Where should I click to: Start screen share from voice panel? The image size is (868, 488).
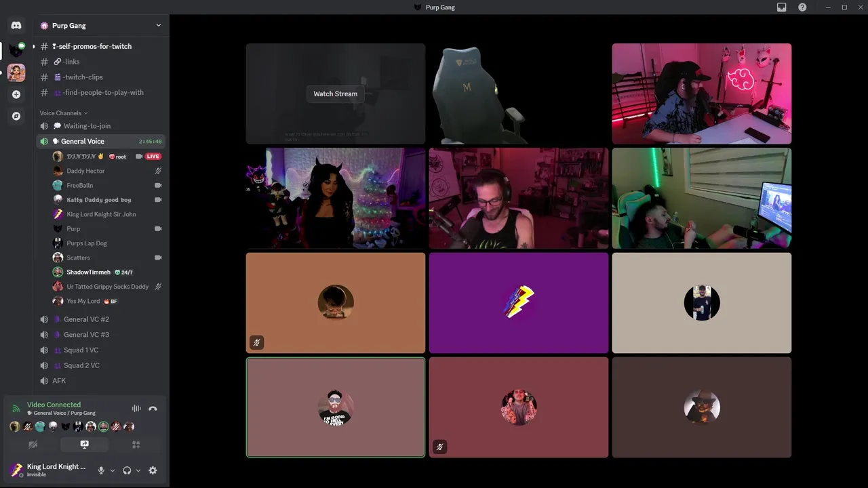(x=84, y=445)
